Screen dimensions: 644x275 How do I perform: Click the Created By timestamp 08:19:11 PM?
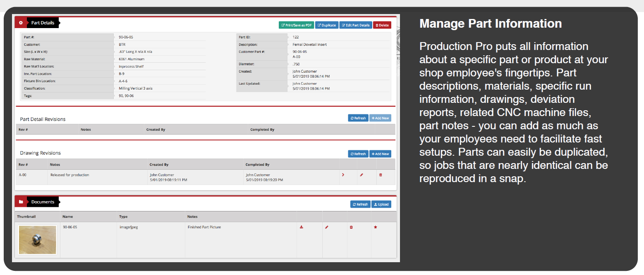tap(168, 180)
